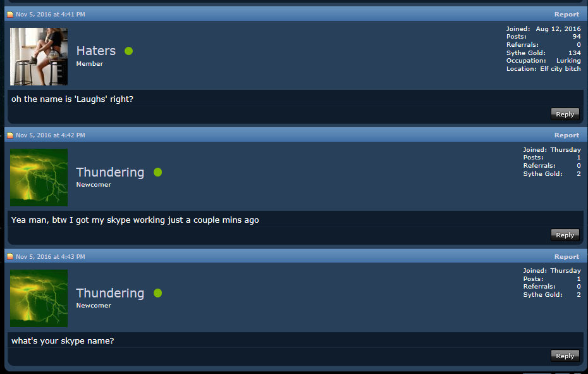Screen dimensions: 588x374
Task: Report the 'skype working' post by Thundering
Action: 567,135
